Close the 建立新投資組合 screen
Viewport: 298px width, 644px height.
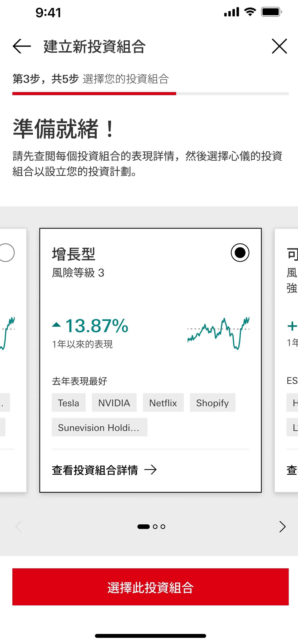pos(279,46)
